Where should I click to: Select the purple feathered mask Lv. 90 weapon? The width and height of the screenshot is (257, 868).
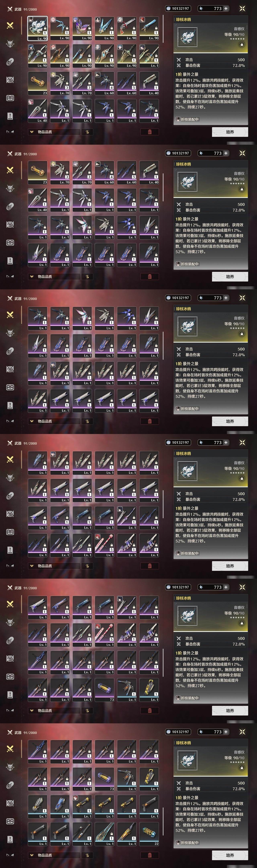tap(82, 28)
